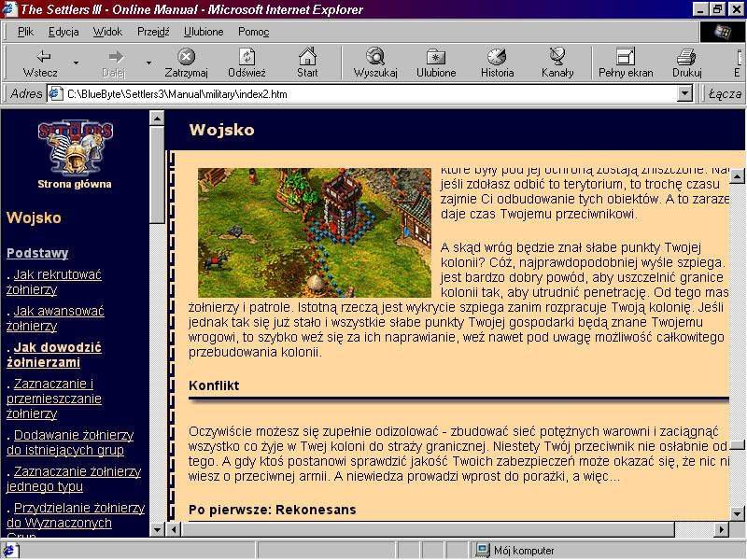Click the Mój komputer zone icon in status bar

[482, 550]
